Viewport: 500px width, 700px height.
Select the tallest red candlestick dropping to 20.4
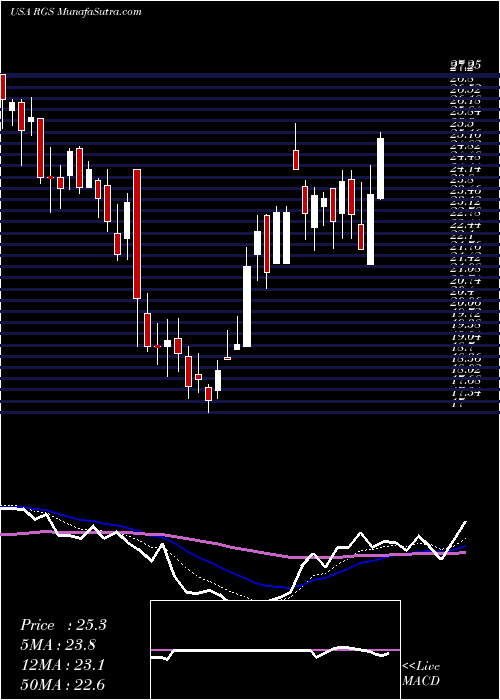click(137, 234)
